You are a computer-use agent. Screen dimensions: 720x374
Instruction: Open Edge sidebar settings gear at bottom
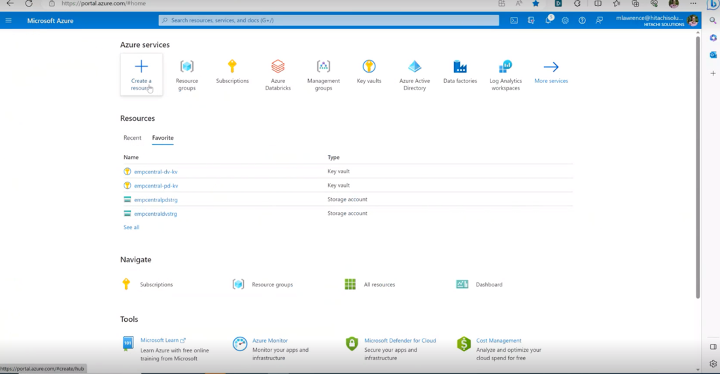tap(713, 364)
